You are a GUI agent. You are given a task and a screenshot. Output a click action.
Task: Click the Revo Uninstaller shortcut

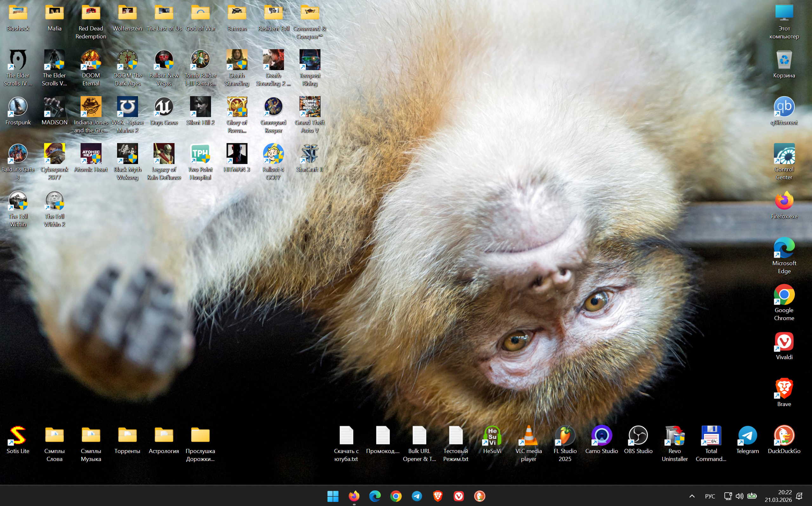point(674,436)
